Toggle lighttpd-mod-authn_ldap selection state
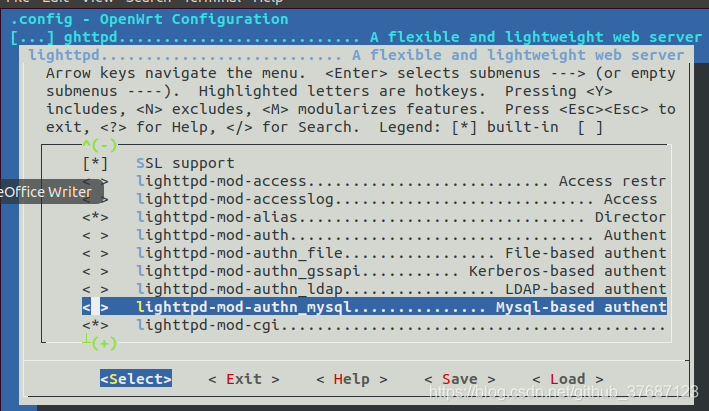The height and width of the screenshot is (411, 709). click(x=95, y=290)
